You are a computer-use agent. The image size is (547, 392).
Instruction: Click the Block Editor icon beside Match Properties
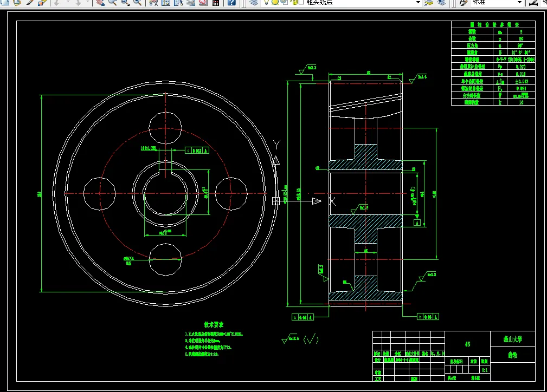click(42, 2)
